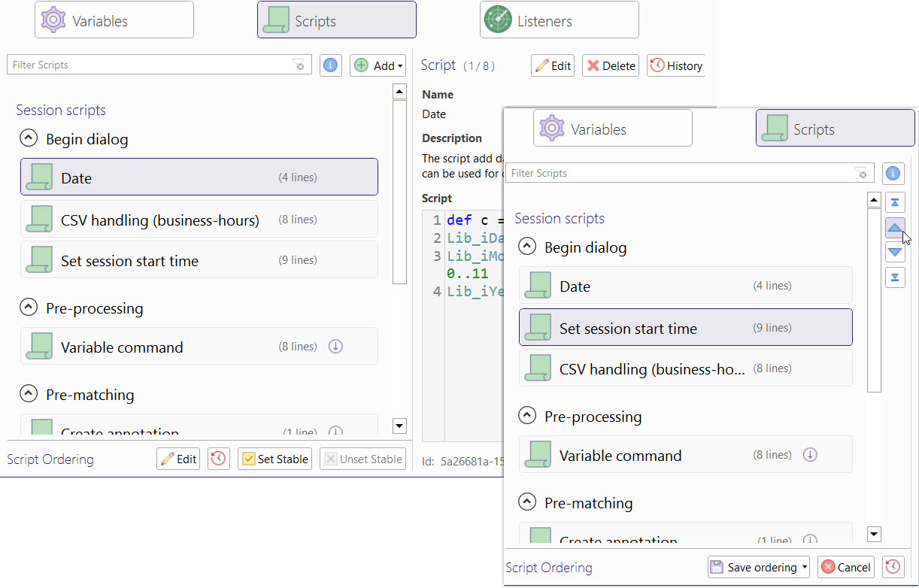Click the clock icon beside Script Ordering Edit
Viewport: 919px width, 588px height.
tap(218, 459)
